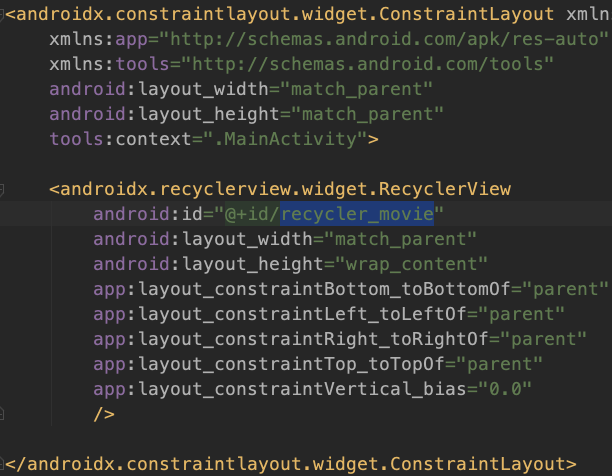Screen dimensions: 612x476
Task: Click the 'android' prefix on the id line
Action: (131, 214)
